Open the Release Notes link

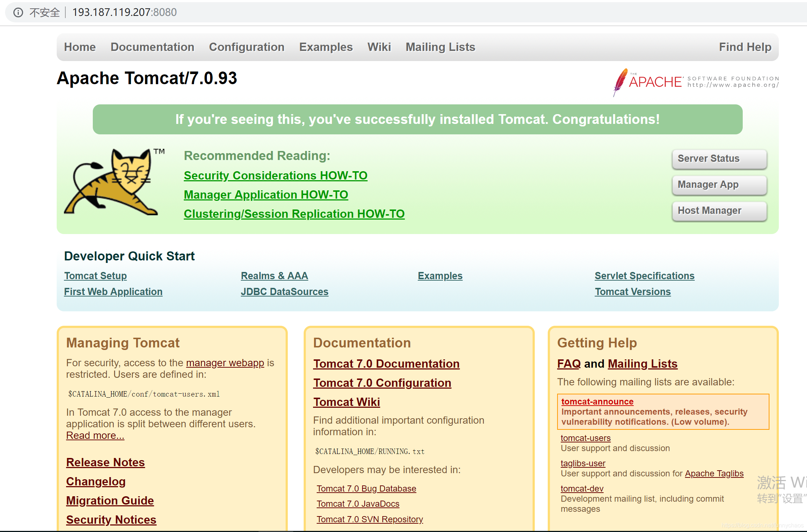105,463
